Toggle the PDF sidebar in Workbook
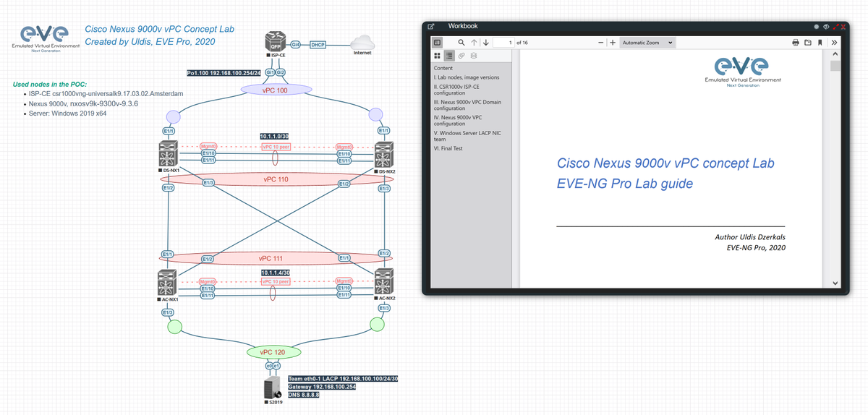The width and height of the screenshot is (868, 415). [437, 43]
